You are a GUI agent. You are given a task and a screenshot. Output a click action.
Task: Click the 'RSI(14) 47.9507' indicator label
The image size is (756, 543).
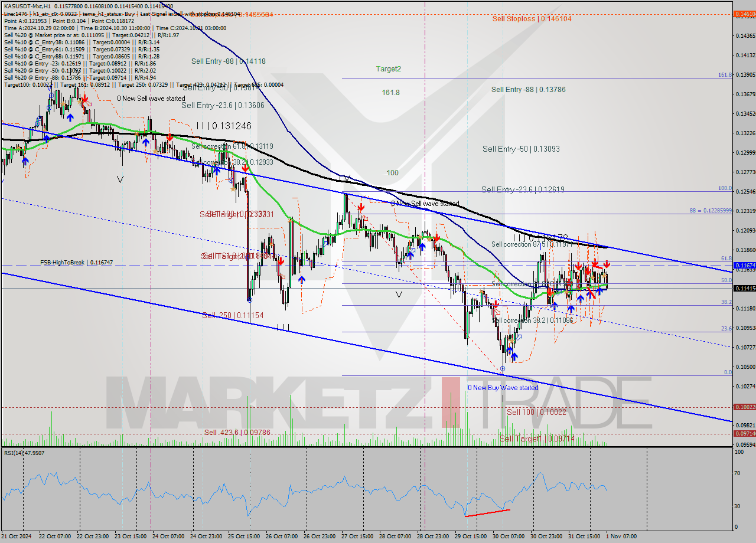pos(24,453)
